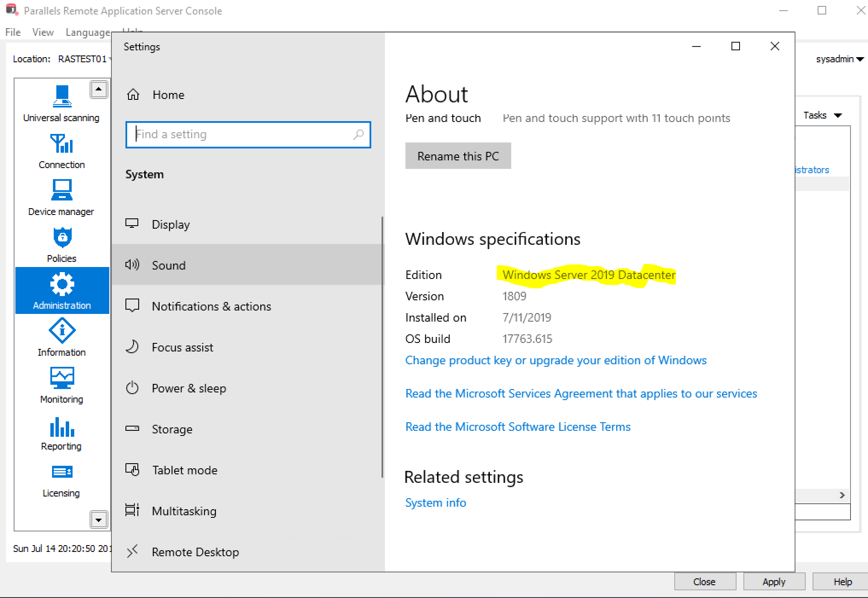Image resolution: width=868 pixels, height=598 pixels.
Task: Open the Licensing category icon
Action: tap(62, 472)
